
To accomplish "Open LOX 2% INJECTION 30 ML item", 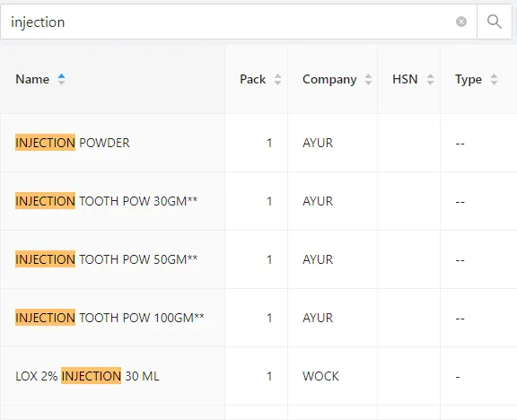I will click(x=87, y=376).
